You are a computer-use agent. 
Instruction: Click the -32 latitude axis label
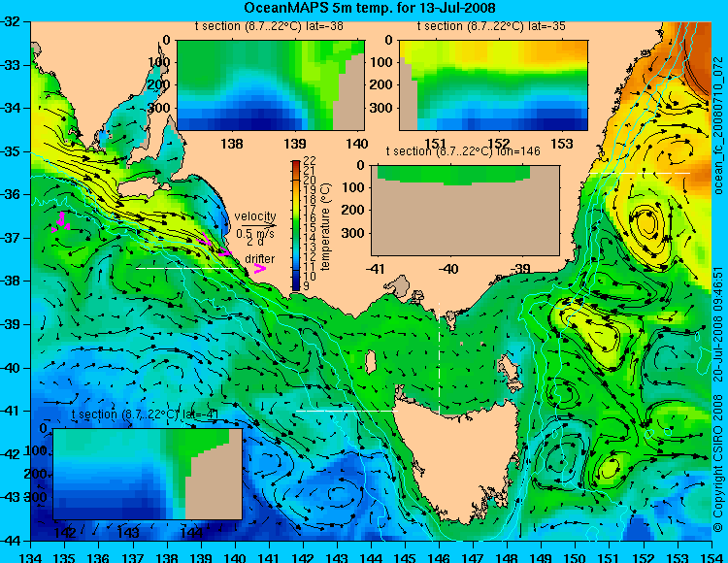coord(10,21)
